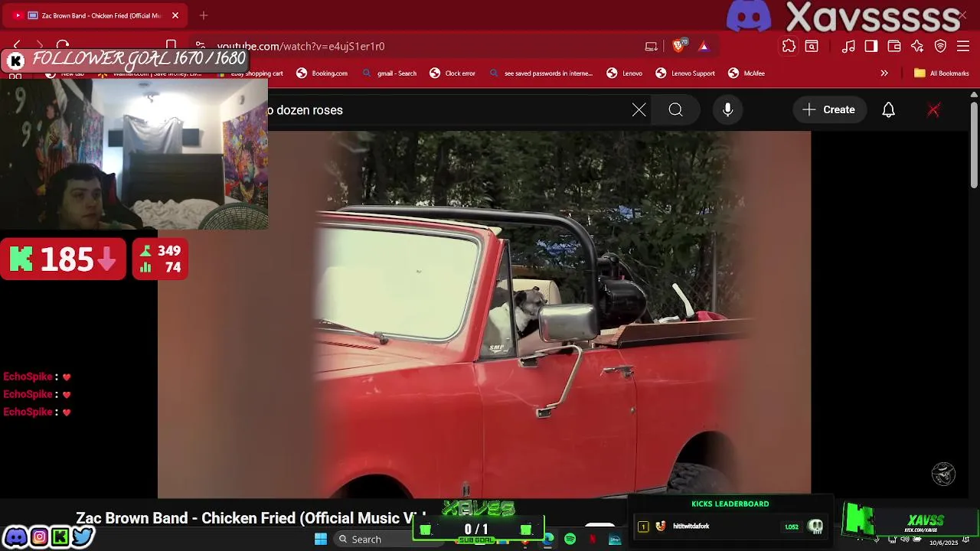Screen dimensions: 980x551
Task: Open the Booking.com bookmark
Action: [322, 73]
